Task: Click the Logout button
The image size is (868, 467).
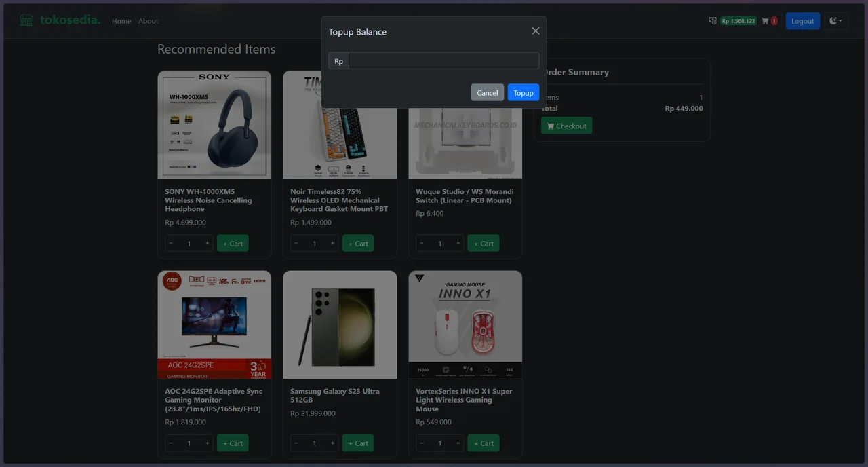Action: [x=803, y=21]
